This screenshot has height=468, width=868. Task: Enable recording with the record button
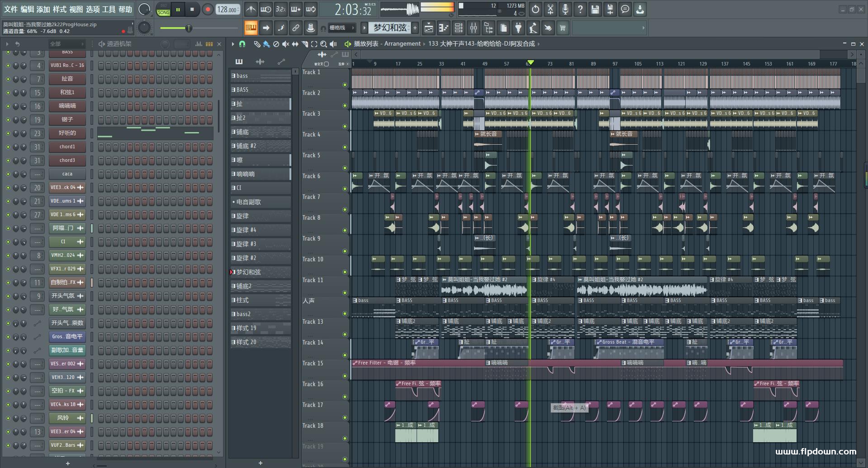[208, 9]
